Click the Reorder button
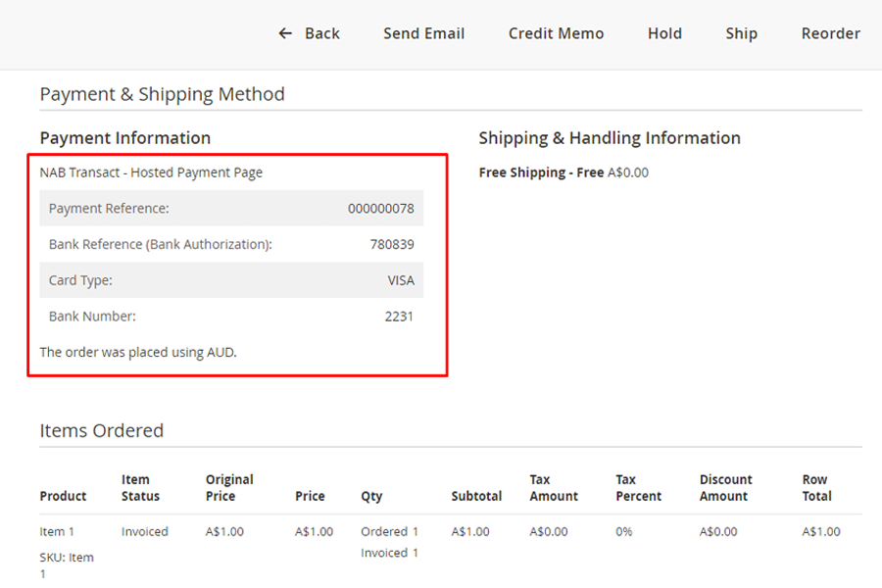The width and height of the screenshot is (882, 588). [x=830, y=33]
